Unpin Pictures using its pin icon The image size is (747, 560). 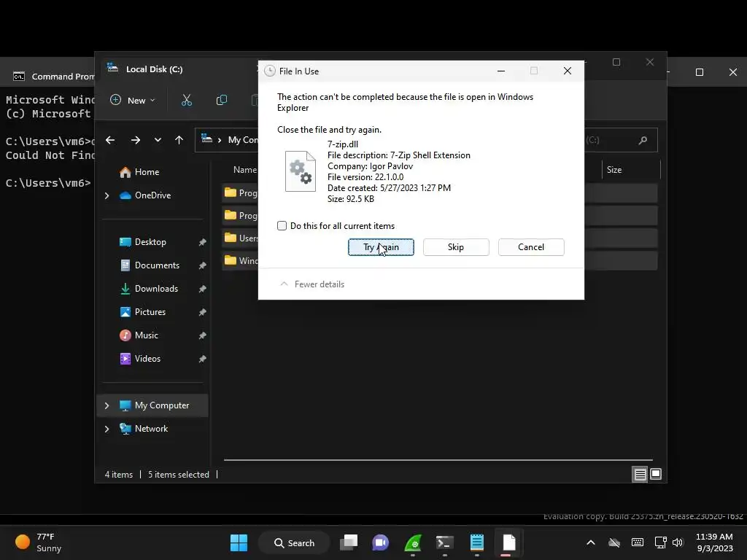[203, 312]
